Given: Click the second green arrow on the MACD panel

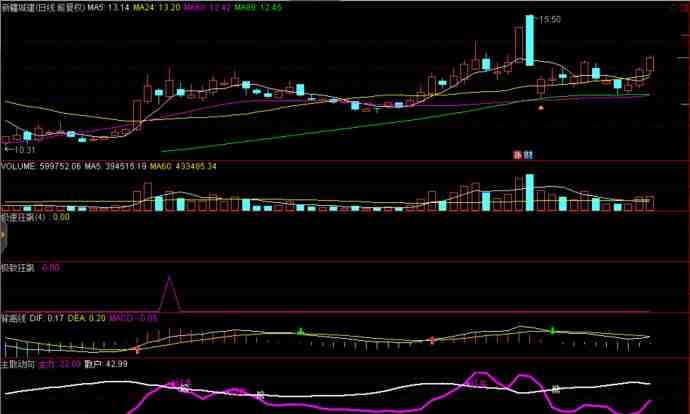Looking at the screenshot, I should (553, 330).
